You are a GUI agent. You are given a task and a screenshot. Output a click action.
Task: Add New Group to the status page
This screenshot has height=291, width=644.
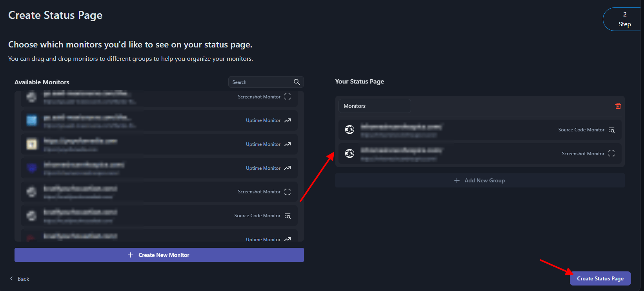pyautogui.click(x=480, y=180)
